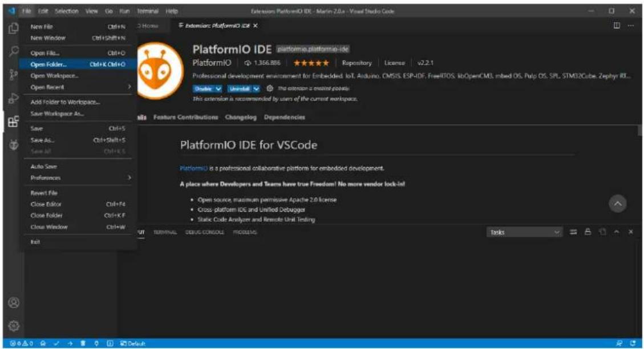Click the feedback icon in status bar

click(619, 343)
